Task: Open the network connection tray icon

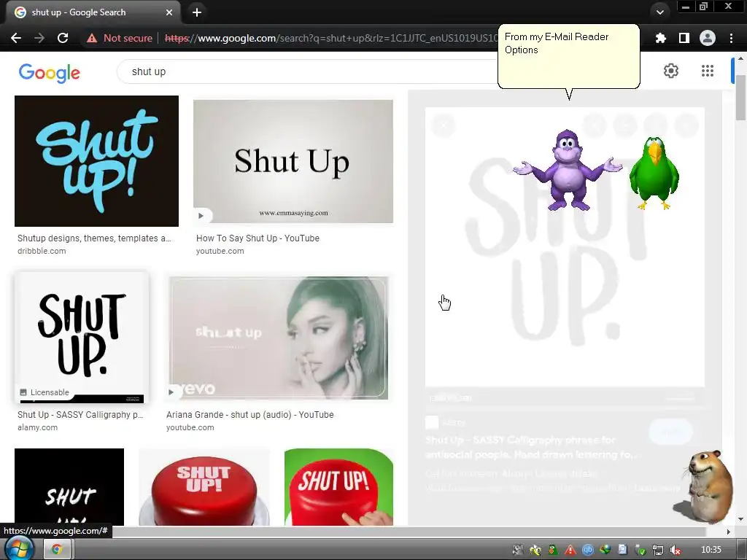Action: pos(657,550)
